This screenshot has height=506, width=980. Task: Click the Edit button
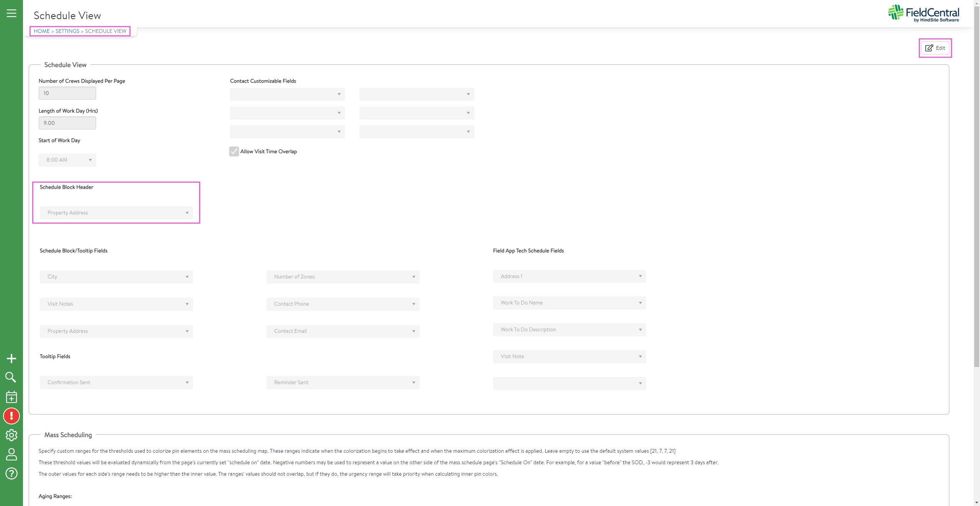click(x=935, y=48)
